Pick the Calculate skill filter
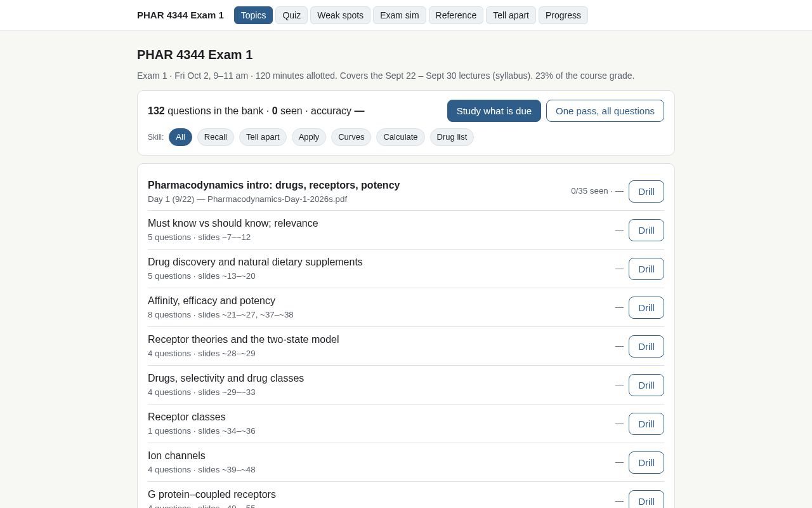812x508 pixels. click(400, 137)
